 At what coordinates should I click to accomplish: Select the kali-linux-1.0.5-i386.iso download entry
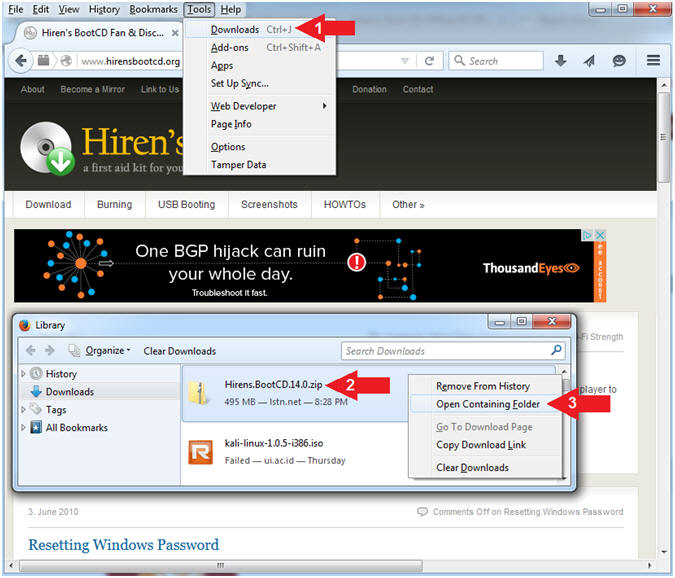[x=293, y=452]
